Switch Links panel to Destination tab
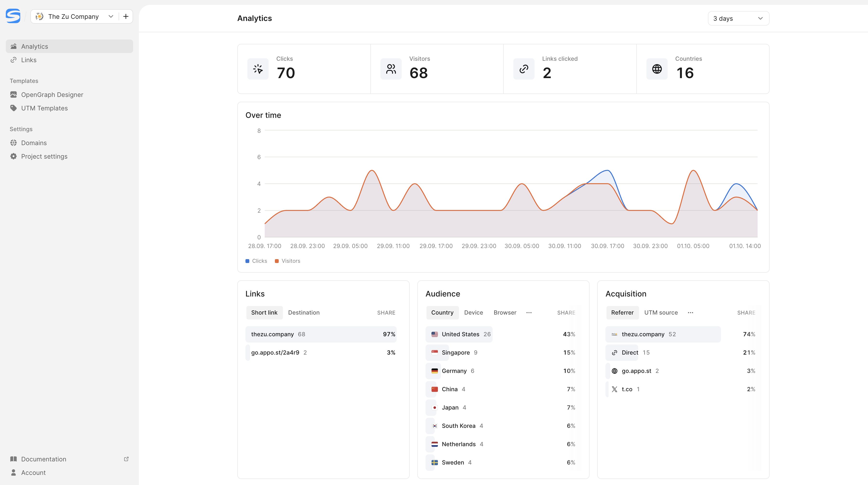 tap(304, 313)
